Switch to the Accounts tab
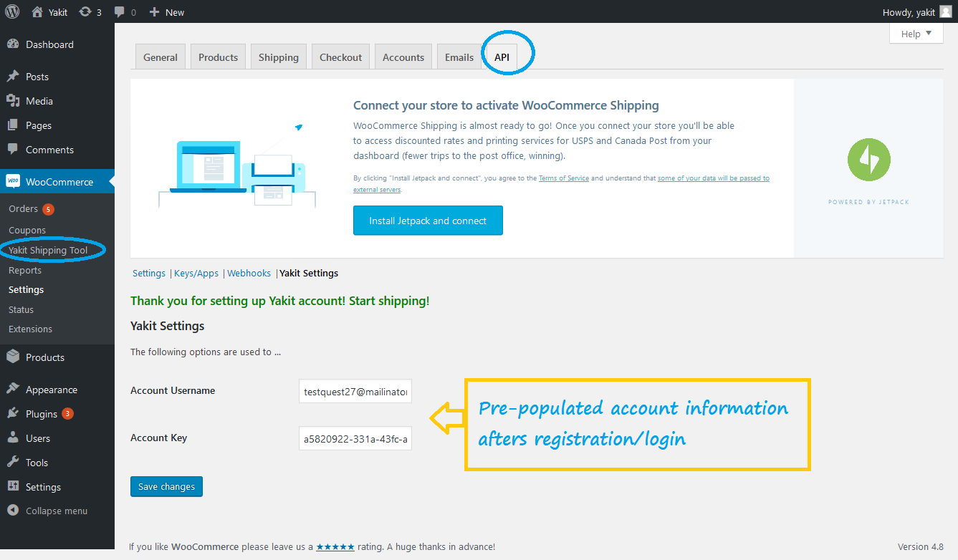Screen dimensions: 958x560 pyautogui.click(x=403, y=57)
